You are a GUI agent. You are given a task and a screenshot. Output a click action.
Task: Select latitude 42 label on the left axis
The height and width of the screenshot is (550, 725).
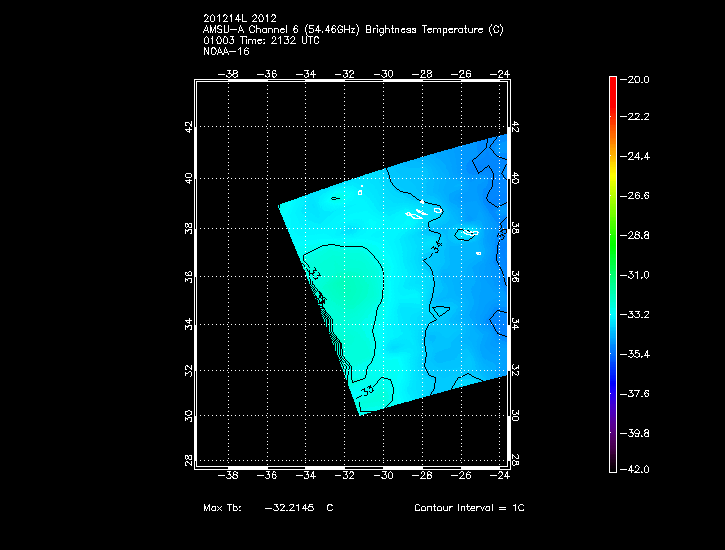tap(188, 127)
